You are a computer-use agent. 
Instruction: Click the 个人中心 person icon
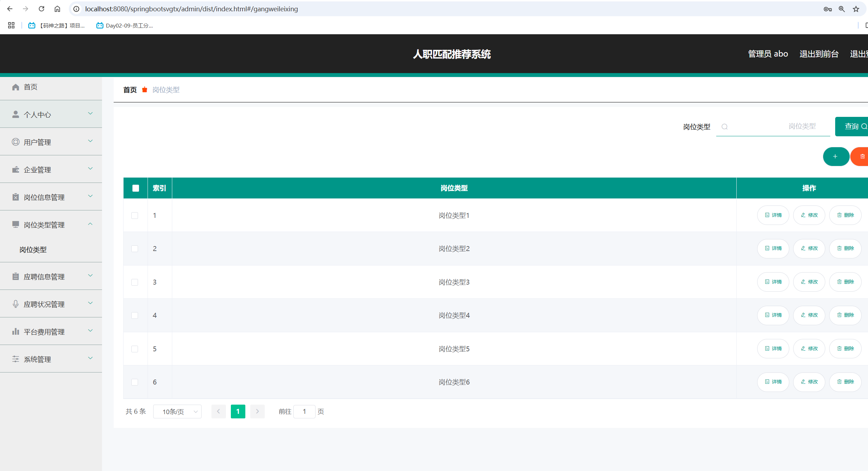pos(16,114)
